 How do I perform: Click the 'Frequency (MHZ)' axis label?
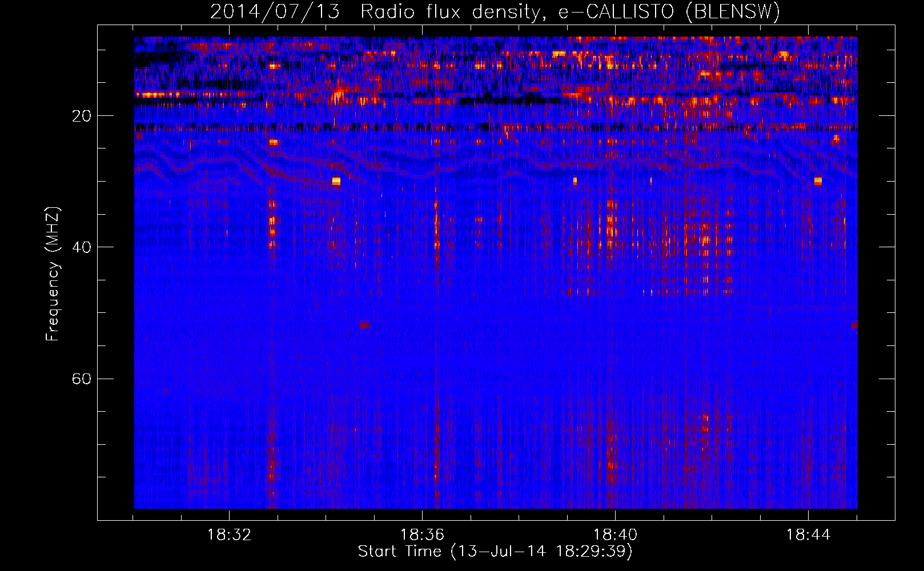point(53,274)
